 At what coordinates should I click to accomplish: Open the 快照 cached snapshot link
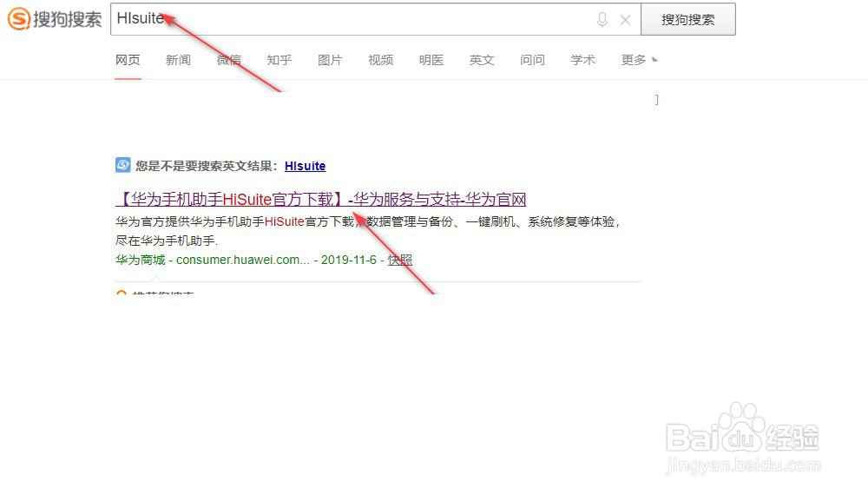[400, 260]
